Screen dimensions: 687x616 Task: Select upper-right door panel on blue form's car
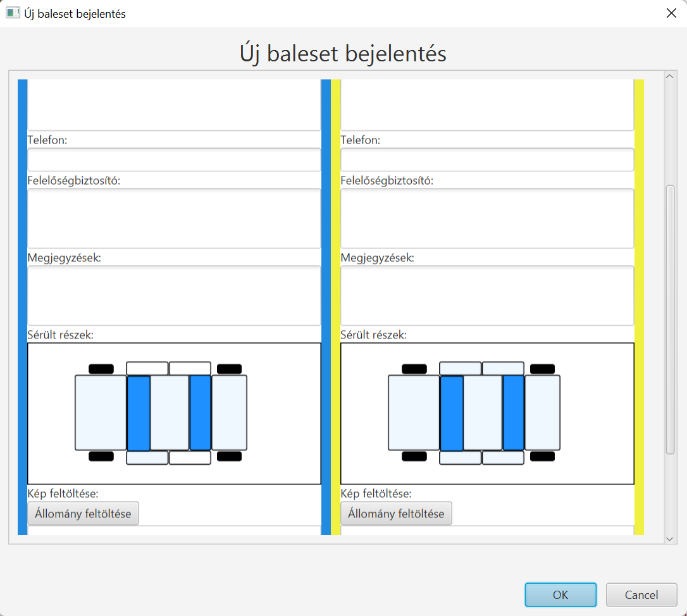(190, 368)
